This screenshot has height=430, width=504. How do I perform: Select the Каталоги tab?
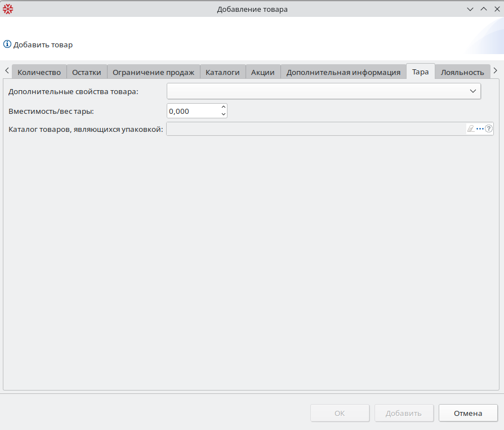(x=222, y=72)
